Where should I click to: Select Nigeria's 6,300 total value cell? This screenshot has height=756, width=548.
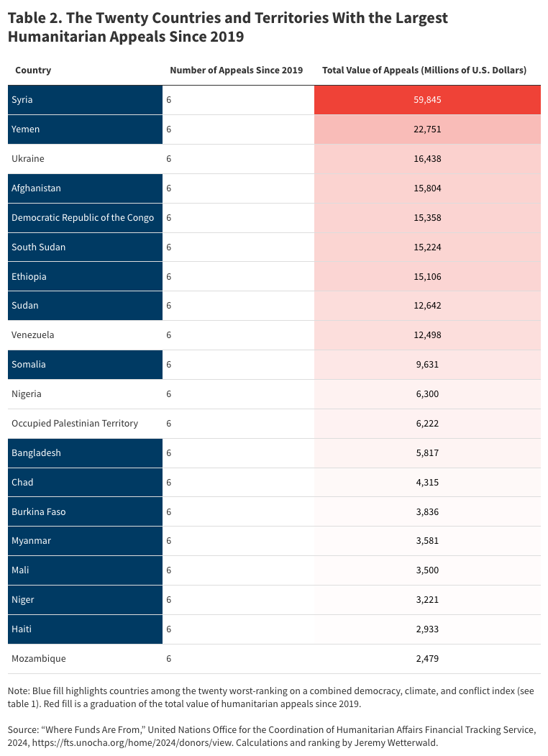click(x=427, y=393)
